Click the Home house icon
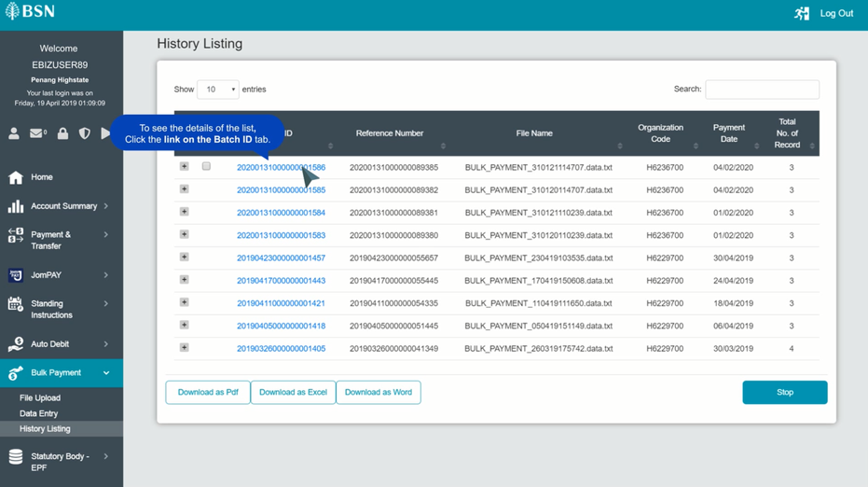The height and width of the screenshot is (487, 868). pos(16,177)
